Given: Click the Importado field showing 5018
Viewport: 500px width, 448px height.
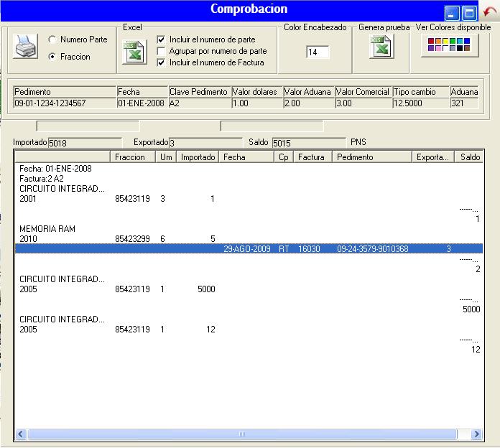Looking at the screenshot, I should 85,143.
